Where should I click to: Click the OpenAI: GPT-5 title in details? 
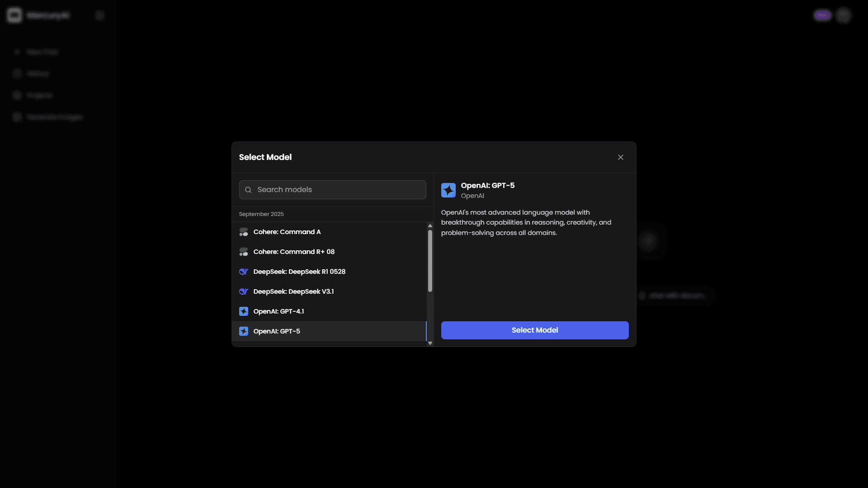(x=488, y=185)
